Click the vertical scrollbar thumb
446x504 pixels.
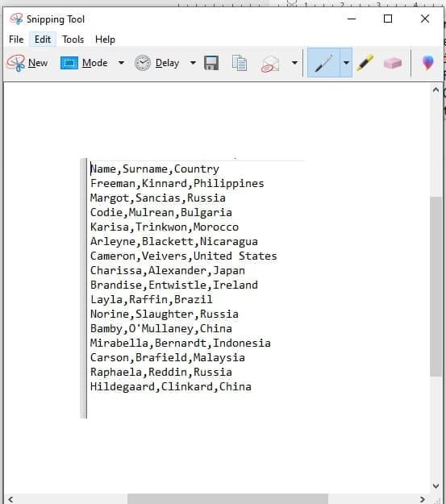pyautogui.click(x=436, y=286)
